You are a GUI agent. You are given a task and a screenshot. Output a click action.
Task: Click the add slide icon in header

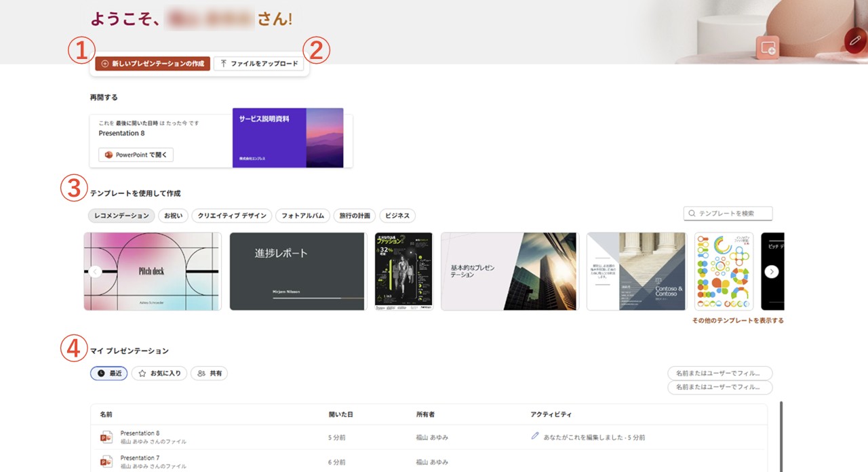[x=768, y=47]
